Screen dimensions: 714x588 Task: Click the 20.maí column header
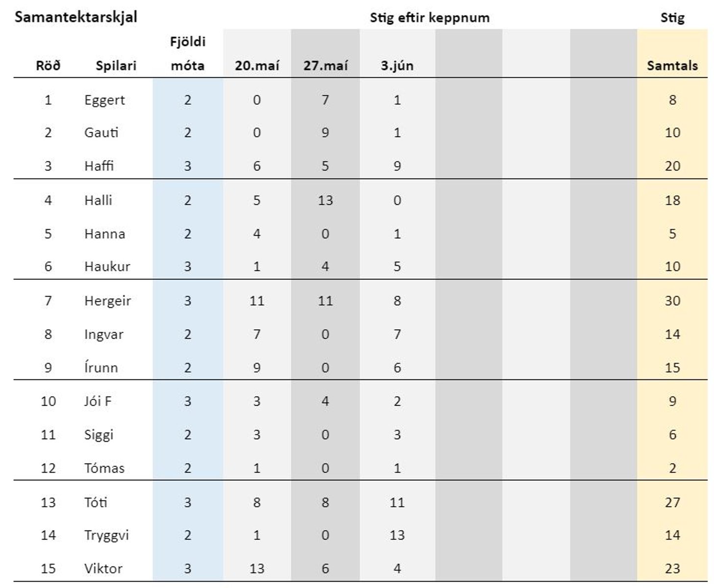tap(257, 65)
